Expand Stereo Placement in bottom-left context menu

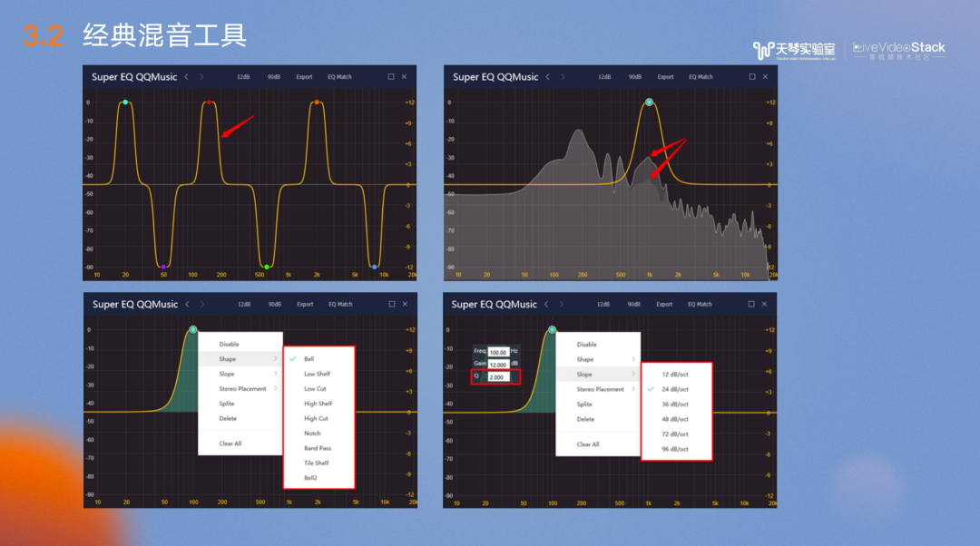(x=240, y=389)
